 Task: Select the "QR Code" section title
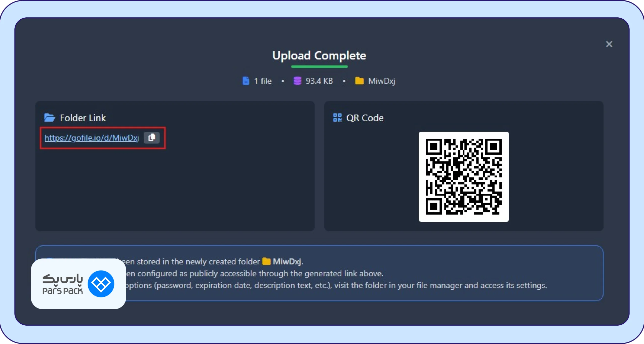(365, 118)
